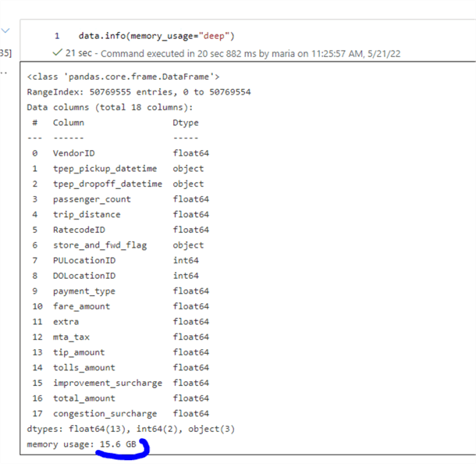Click the pandas DataFrame class line
Screen dimensions: 476x464
[123, 77]
